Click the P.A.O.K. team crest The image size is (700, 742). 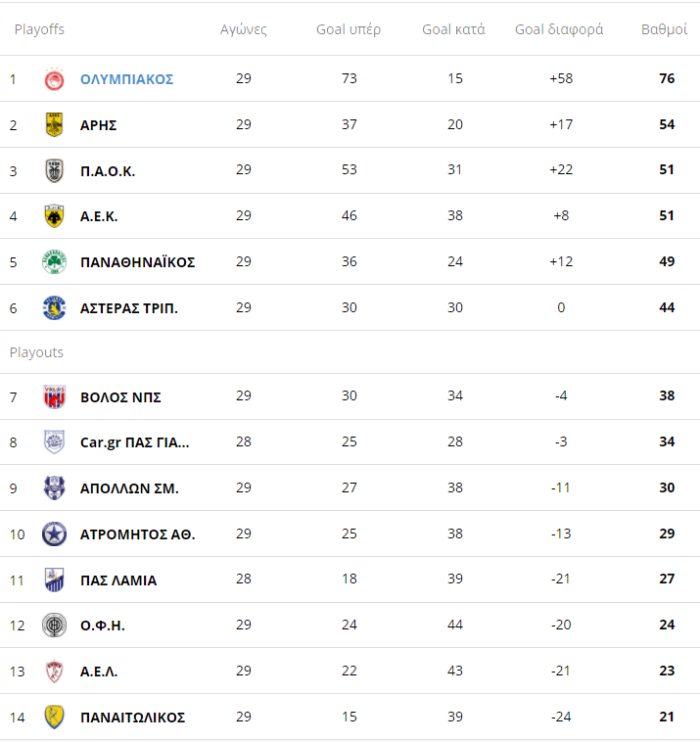54,171
